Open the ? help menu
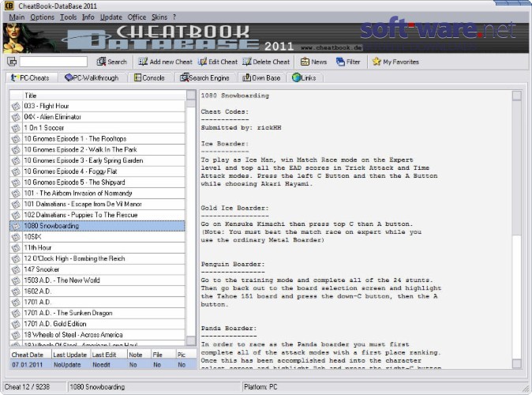This screenshot has width=532, height=395. tap(174, 17)
